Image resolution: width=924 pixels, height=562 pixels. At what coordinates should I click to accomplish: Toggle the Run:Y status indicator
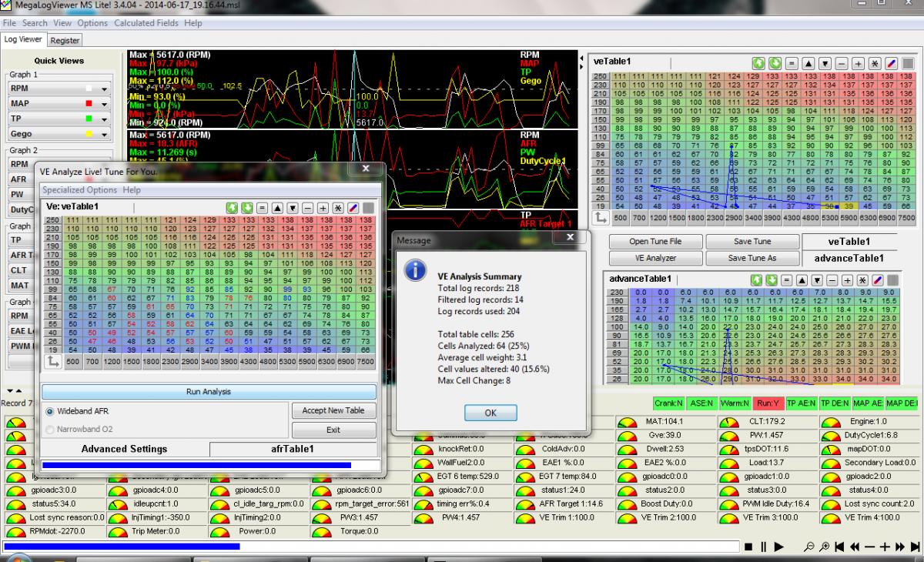[768, 403]
